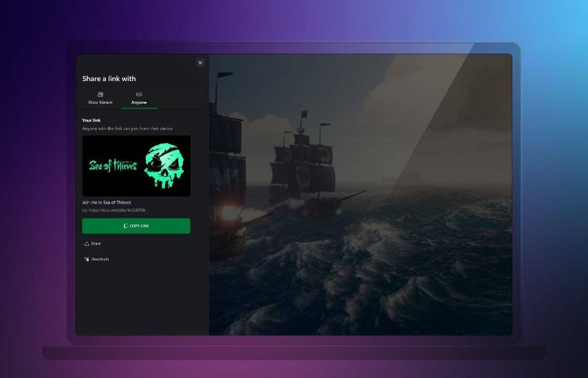This screenshot has height=378, width=588.
Task: Click the green skull logo in preview
Action: point(164,166)
